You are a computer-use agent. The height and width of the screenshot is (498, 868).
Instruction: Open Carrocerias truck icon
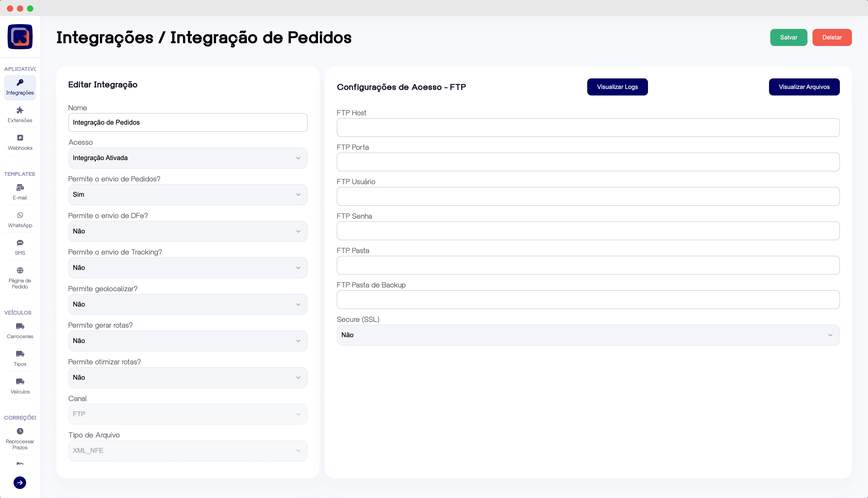tap(20, 326)
